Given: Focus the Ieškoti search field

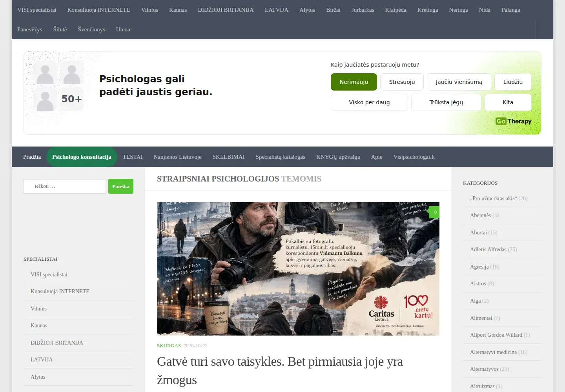Looking at the screenshot, I should pyautogui.click(x=65, y=186).
